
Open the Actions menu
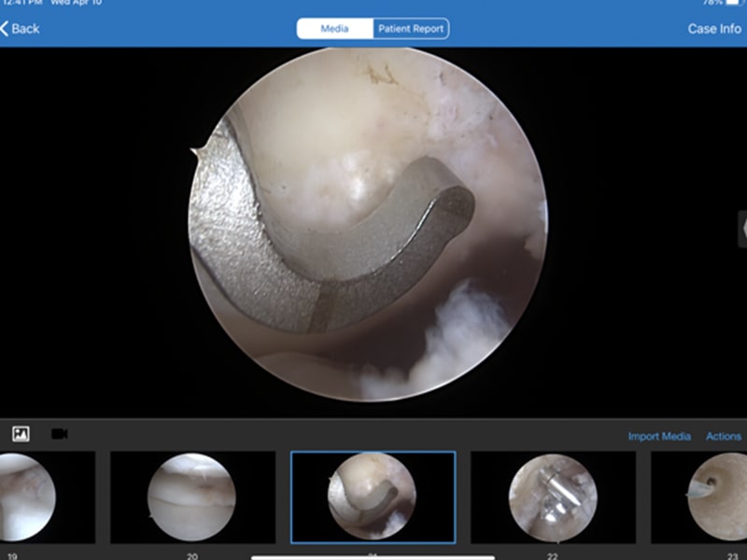[723, 436]
